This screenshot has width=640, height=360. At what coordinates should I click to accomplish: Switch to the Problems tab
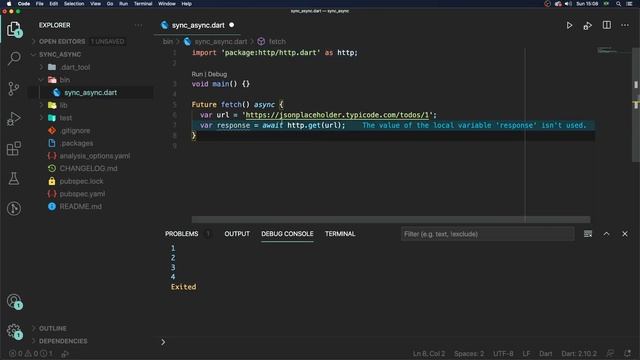182,234
